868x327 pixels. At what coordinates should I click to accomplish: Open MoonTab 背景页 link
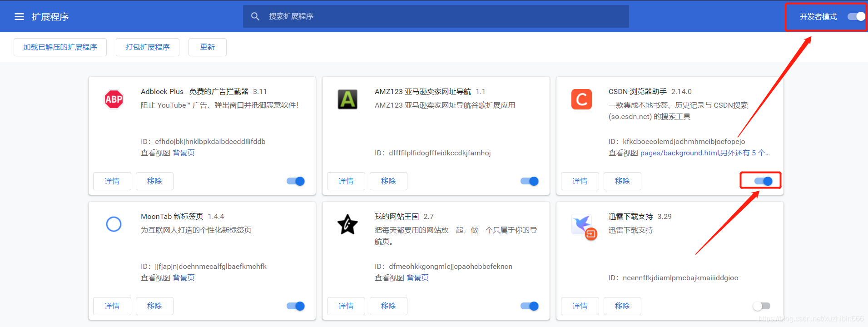(x=184, y=278)
